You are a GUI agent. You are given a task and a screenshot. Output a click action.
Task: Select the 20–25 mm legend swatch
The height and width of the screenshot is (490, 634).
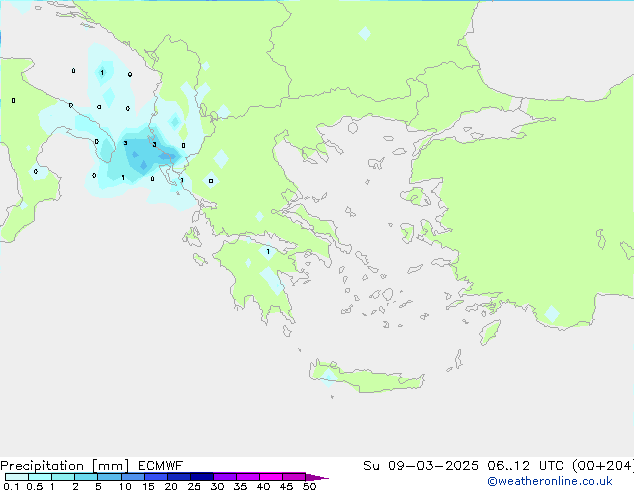pos(178,477)
